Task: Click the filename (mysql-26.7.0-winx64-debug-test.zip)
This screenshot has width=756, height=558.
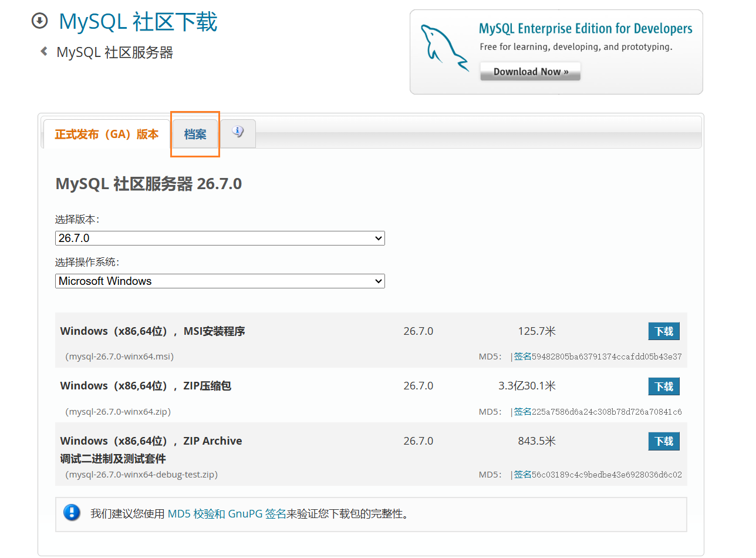Action: click(x=141, y=475)
